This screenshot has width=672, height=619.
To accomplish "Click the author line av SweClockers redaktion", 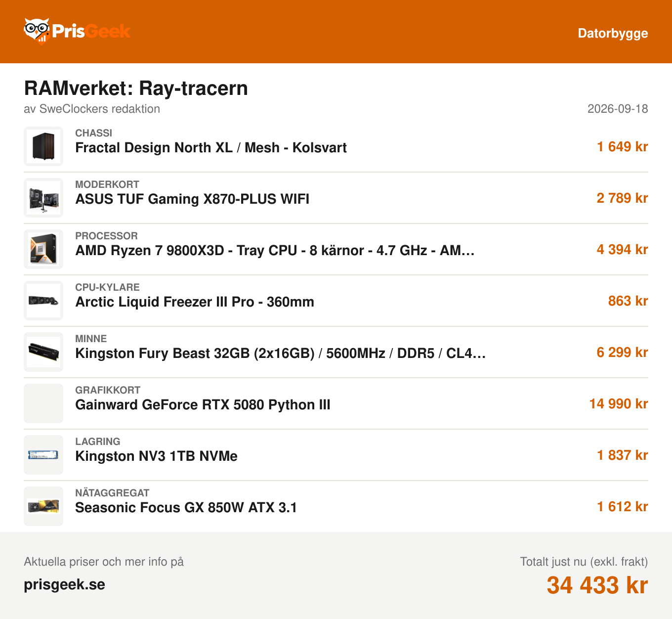I will (92, 109).
